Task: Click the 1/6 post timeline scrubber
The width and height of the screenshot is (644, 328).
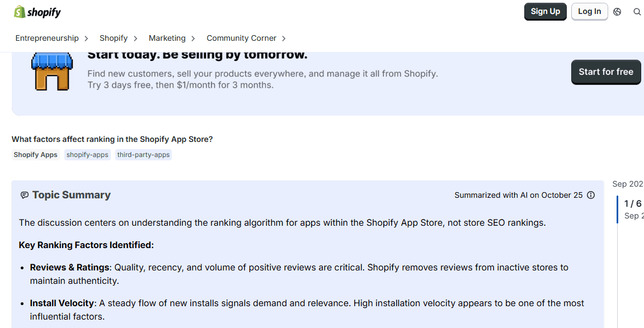Action: tap(633, 203)
